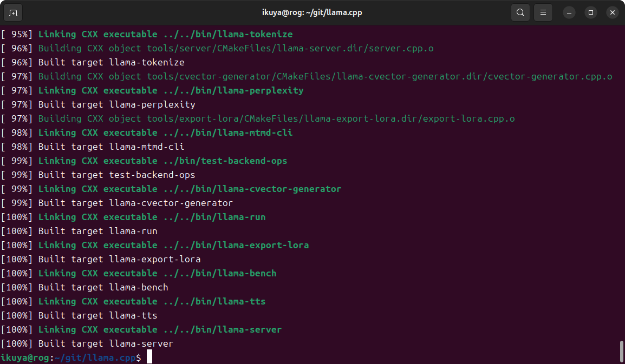Click "Built target test-backend-ops" line
625x364 pixels.
point(117,175)
